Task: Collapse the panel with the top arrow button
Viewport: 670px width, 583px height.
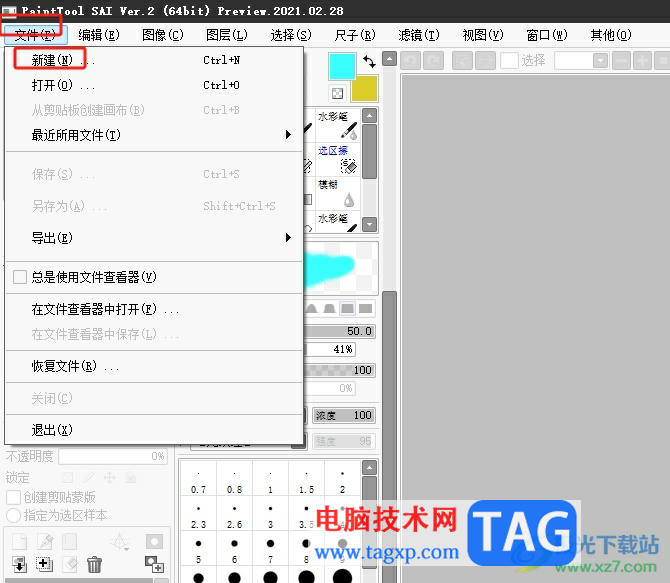Action: [x=389, y=59]
